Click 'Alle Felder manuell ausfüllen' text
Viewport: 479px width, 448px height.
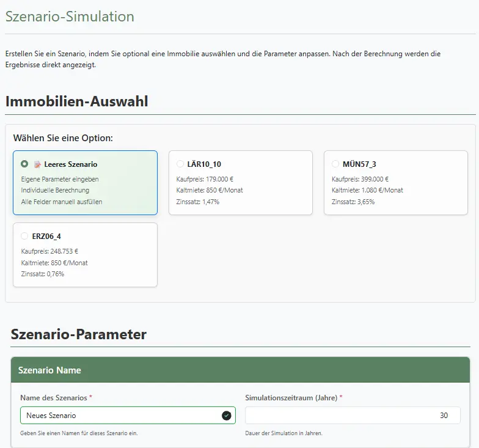62,202
